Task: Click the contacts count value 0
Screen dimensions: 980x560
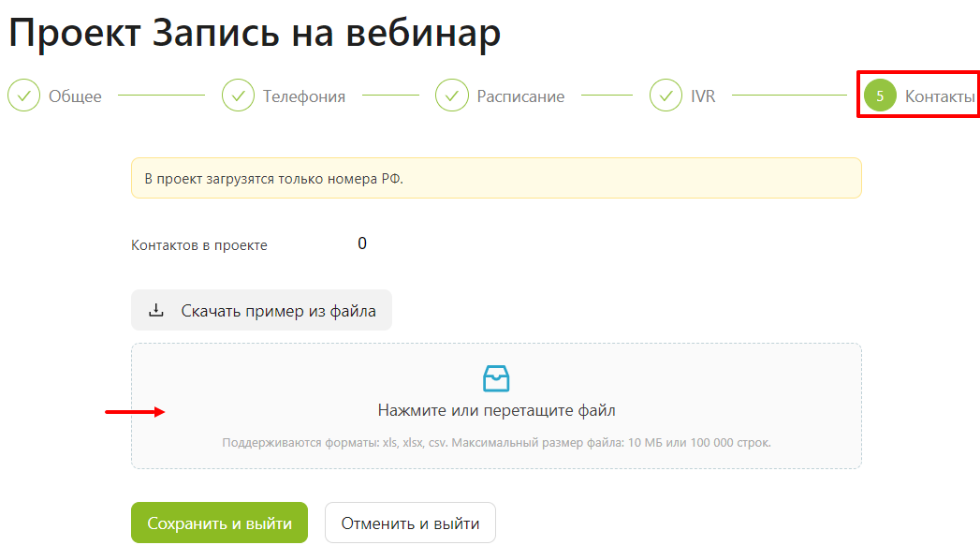Action: pyautogui.click(x=362, y=244)
